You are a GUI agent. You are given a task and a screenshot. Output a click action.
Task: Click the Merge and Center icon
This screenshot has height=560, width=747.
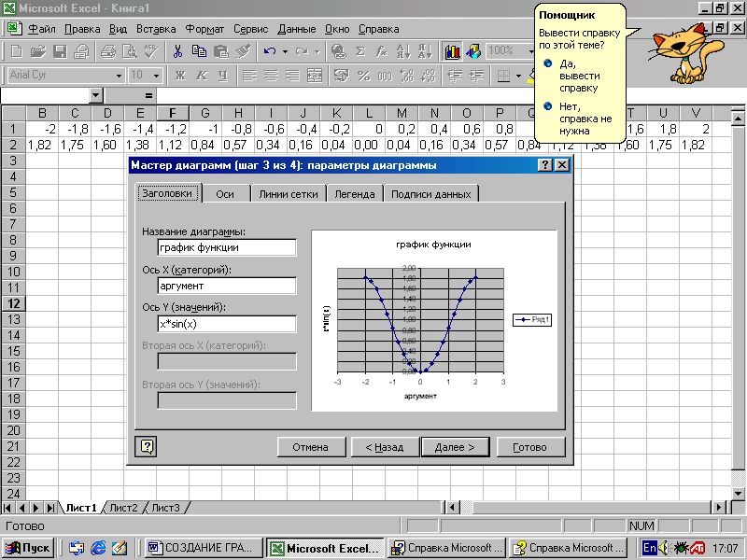click(x=315, y=76)
